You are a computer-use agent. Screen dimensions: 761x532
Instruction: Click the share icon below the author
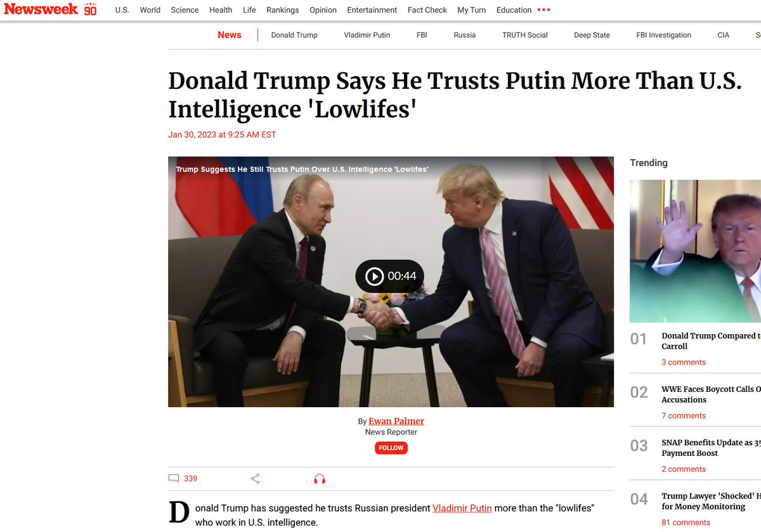point(256,479)
